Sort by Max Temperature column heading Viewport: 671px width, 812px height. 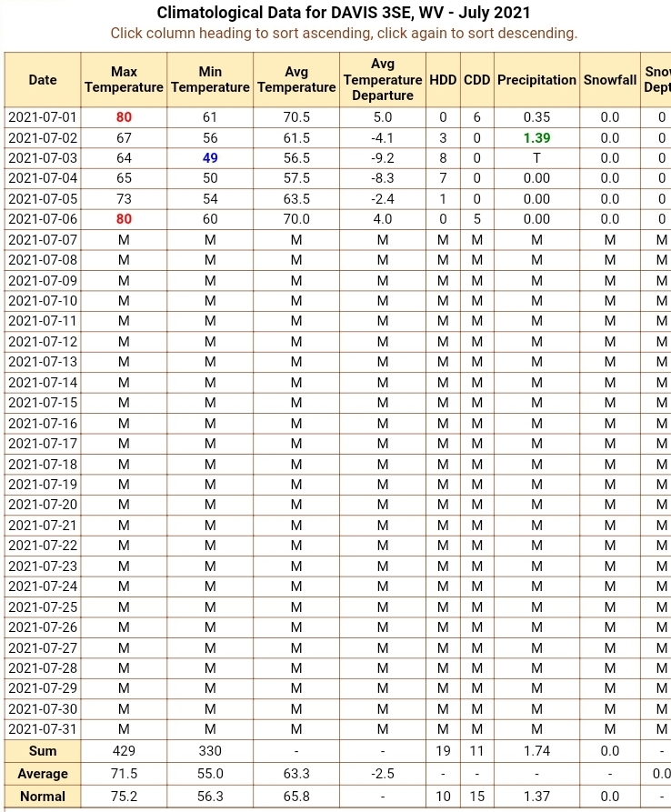tap(124, 80)
